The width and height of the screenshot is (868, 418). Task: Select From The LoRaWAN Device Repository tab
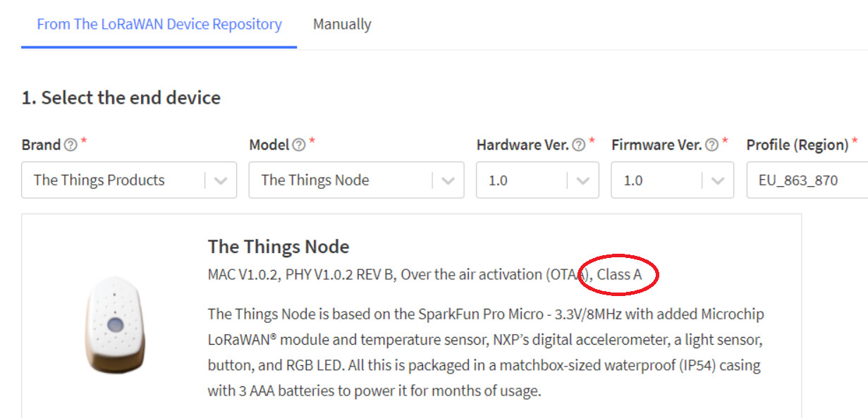159,25
